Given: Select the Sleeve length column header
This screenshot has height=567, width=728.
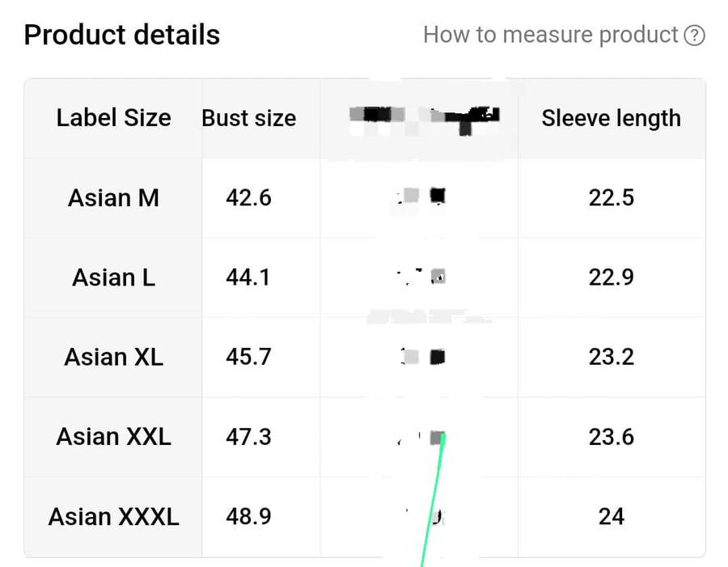Looking at the screenshot, I should (611, 118).
